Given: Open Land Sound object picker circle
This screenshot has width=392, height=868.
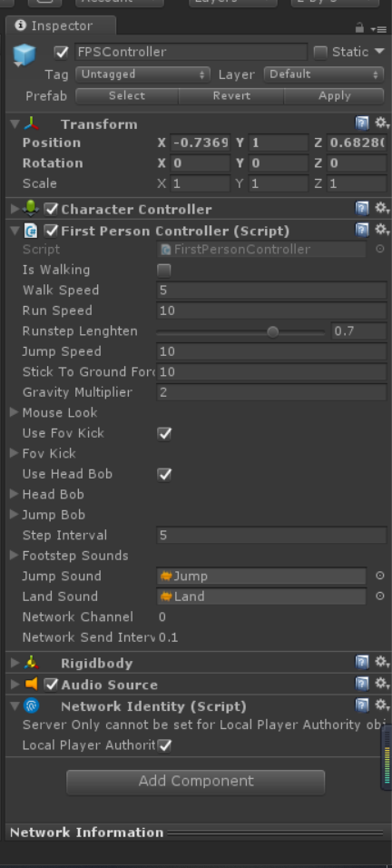Looking at the screenshot, I should pyautogui.click(x=380, y=597).
